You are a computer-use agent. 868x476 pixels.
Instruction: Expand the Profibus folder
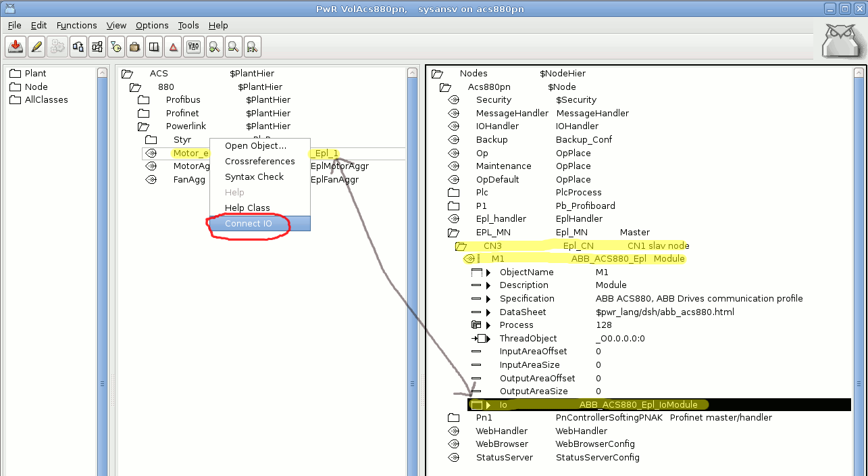coord(143,100)
